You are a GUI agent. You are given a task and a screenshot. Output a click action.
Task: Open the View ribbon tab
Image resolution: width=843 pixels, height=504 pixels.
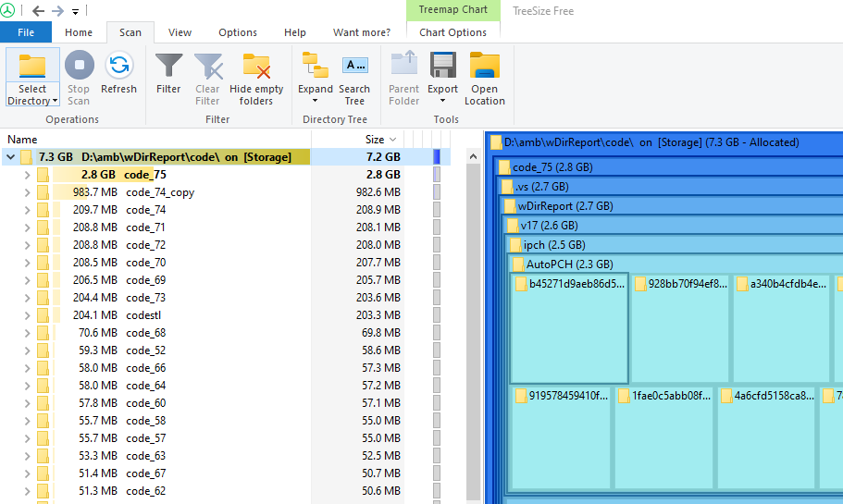click(180, 32)
